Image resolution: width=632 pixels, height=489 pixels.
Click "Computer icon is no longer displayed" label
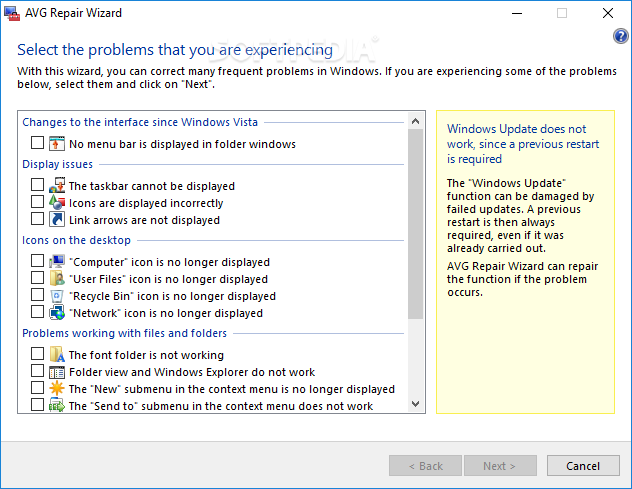coord(169,262)
